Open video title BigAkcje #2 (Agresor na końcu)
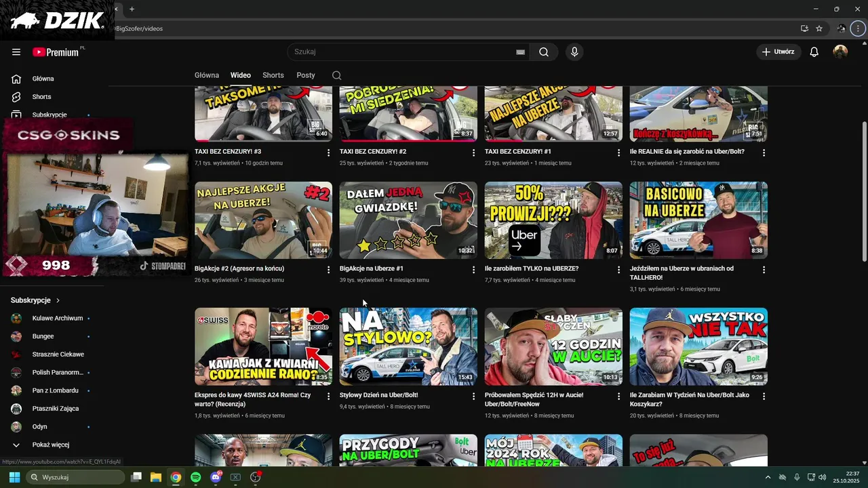 tap(239, 268)
